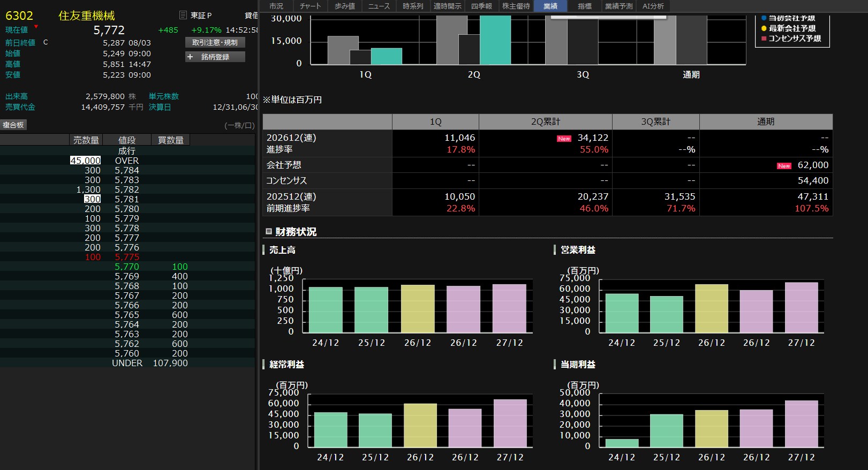Open the 市況 tab
Screen dimensions: 868x470
point(276,6)
